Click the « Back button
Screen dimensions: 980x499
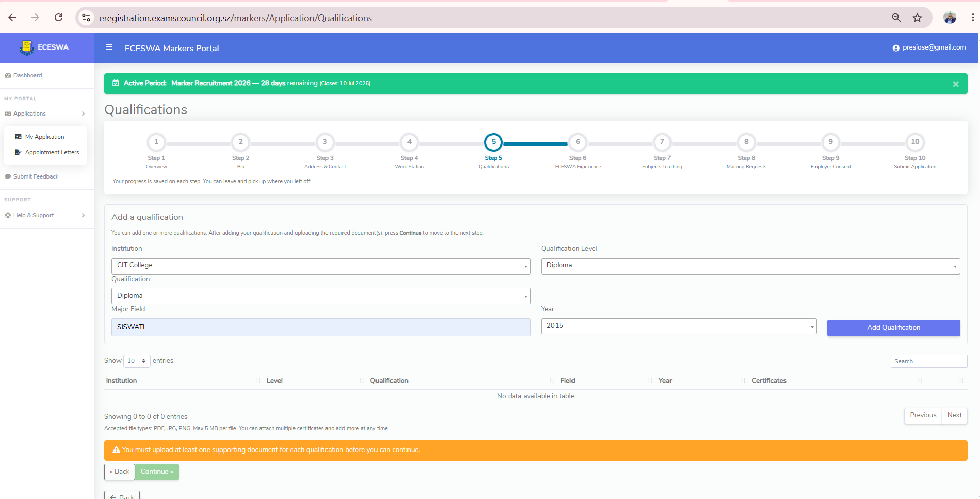click(120, 472)
